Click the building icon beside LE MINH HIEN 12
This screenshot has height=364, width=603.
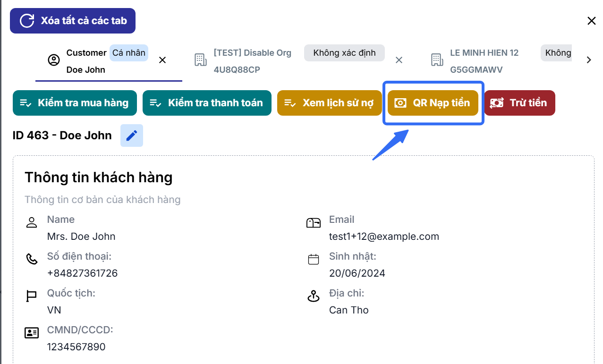pyautogui.click(x=437, y=60)
